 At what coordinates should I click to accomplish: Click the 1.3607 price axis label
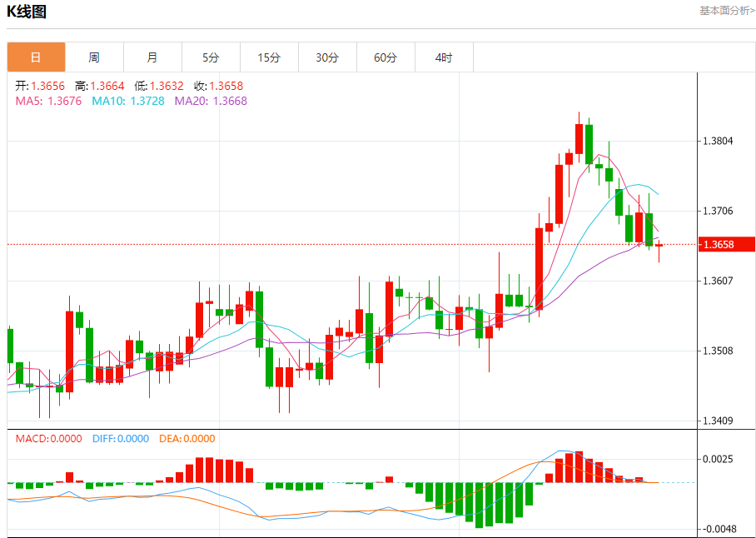(x=718, y=281)
